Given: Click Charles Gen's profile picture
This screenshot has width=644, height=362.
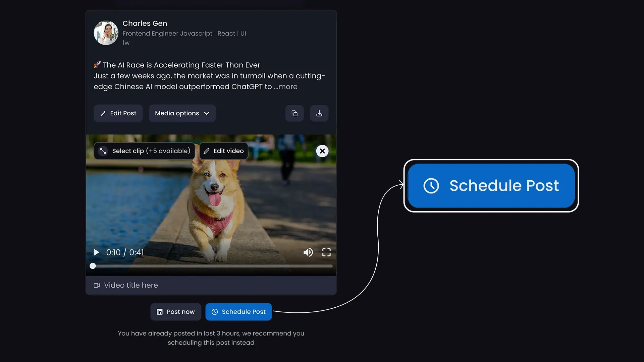Looking at the screenshot, I should coord(106,33).
